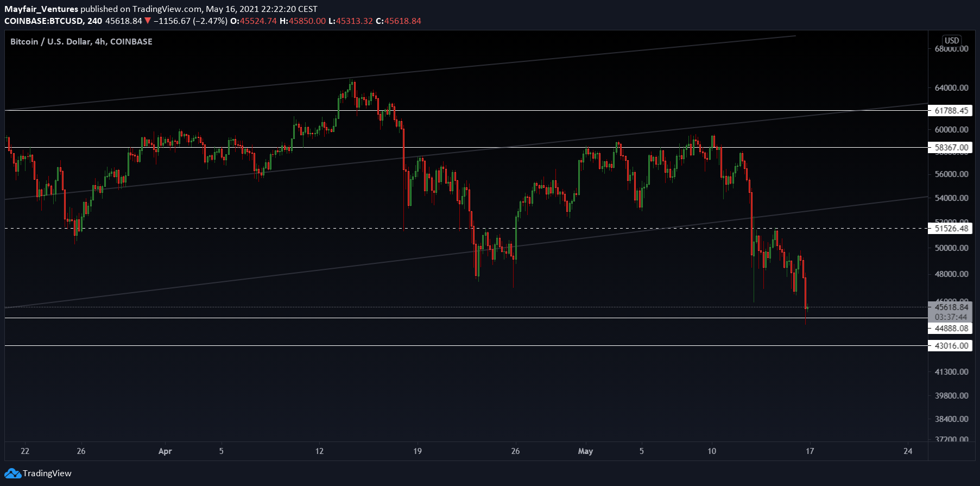Click the current price 45618.84 label

(x=951, y=307)
